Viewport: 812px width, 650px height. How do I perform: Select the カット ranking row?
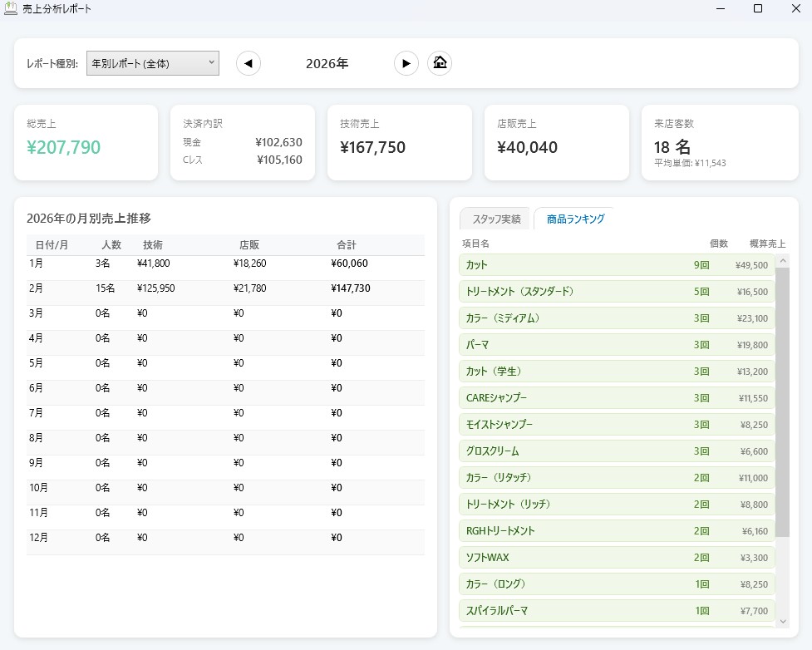pyautogui.click(x=616, y=265)
